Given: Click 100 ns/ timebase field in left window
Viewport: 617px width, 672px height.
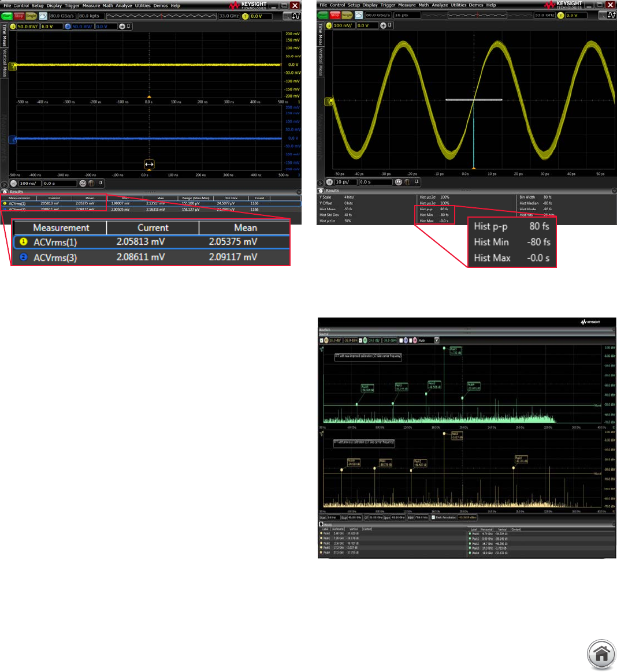Looking at the screenshot, I should 29,184.
